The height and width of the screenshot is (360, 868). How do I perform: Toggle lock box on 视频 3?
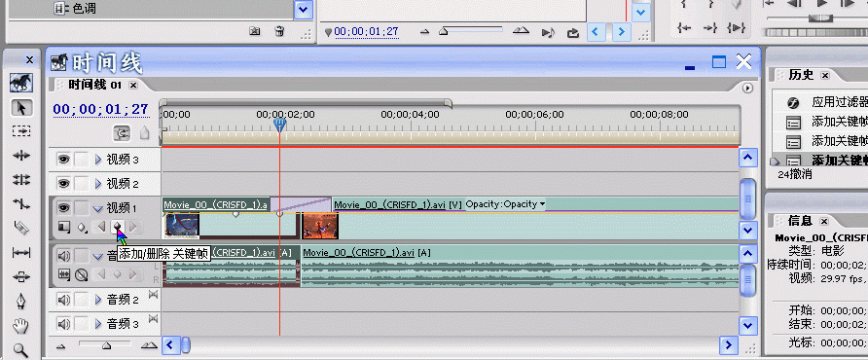click(82, 160)
